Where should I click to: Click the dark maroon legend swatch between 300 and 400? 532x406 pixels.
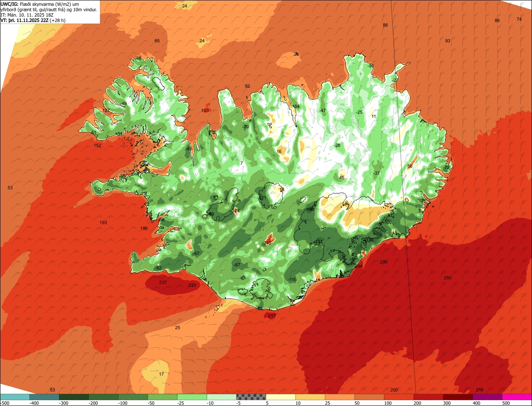pyautogui.click(x=458, y=397)
